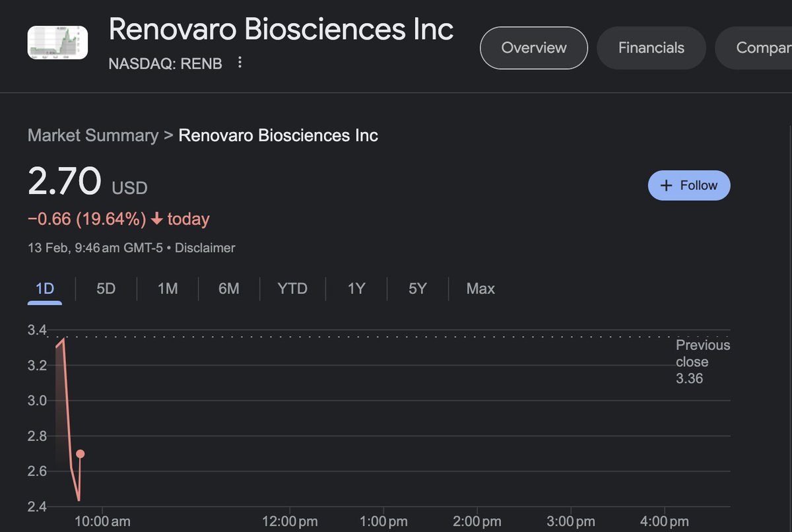This screenshot has width=792, height=532.
Task: Click the −0.66 (19.64%) change text
Action: [x=86, y=219]
